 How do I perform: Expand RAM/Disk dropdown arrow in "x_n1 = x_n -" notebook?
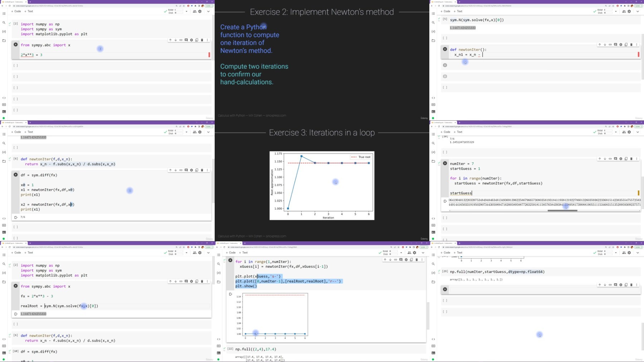(x=616, y=11)
